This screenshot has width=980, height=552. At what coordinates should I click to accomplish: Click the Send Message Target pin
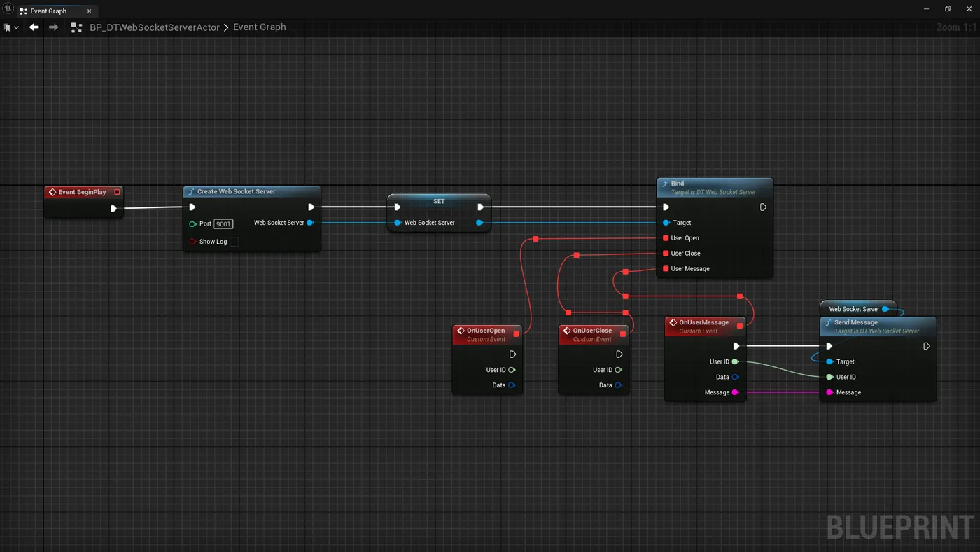point(829,361)
